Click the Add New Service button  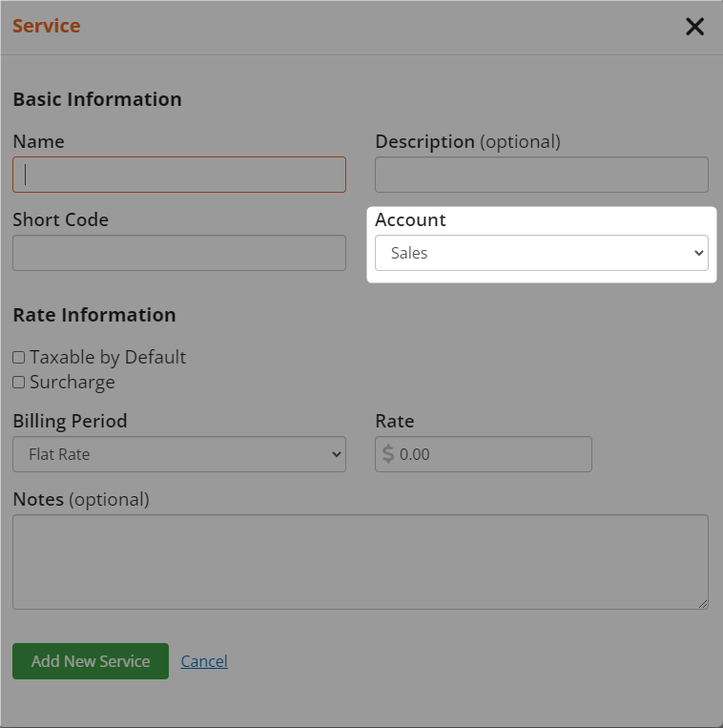point(91,661)
